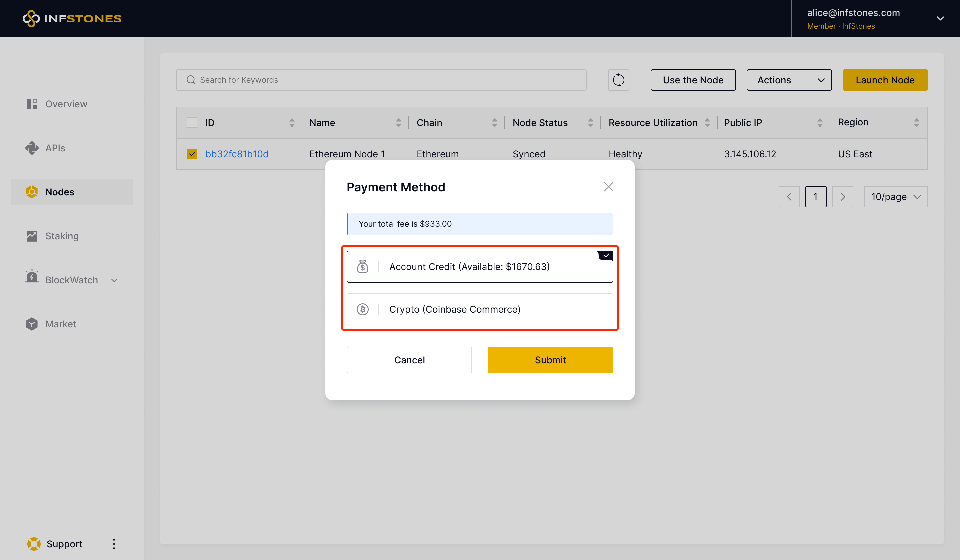960x560 pixels.
Task: Open the Actions dropdown
Action: (789, 80)
